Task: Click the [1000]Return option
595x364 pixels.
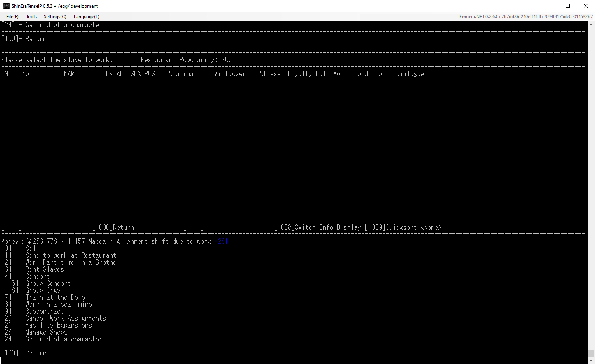Action: point(113,227)
